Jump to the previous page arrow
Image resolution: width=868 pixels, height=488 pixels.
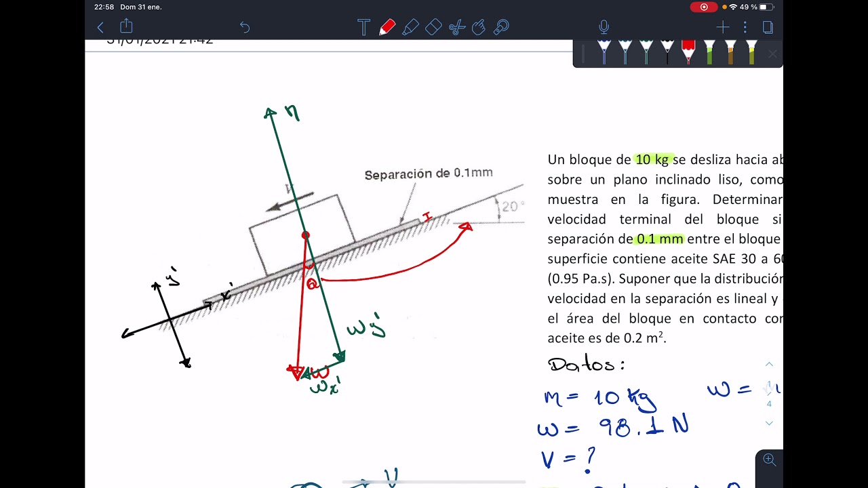[x=769, y=365]
